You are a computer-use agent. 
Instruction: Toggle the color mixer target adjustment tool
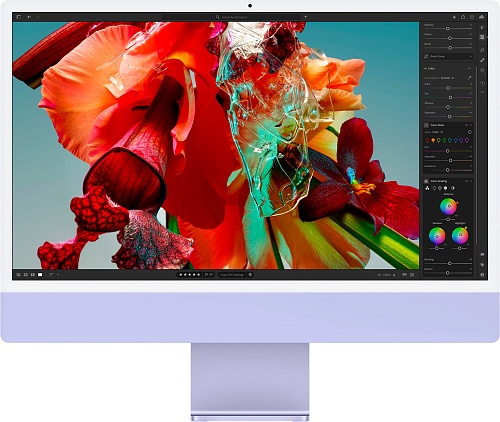[470, 132]
